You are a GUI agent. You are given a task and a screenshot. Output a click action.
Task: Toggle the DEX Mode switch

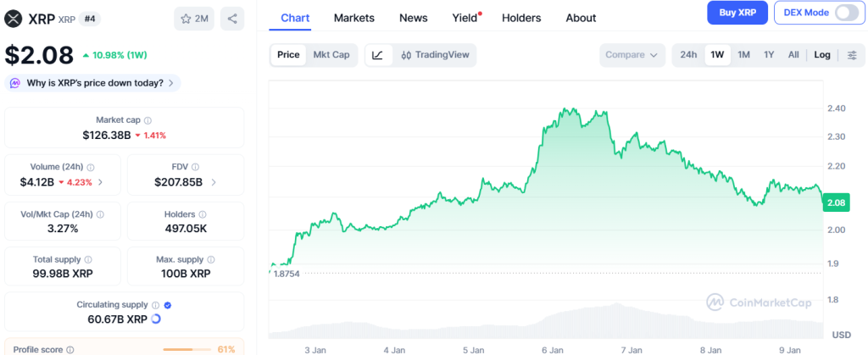tap(846, 13)
